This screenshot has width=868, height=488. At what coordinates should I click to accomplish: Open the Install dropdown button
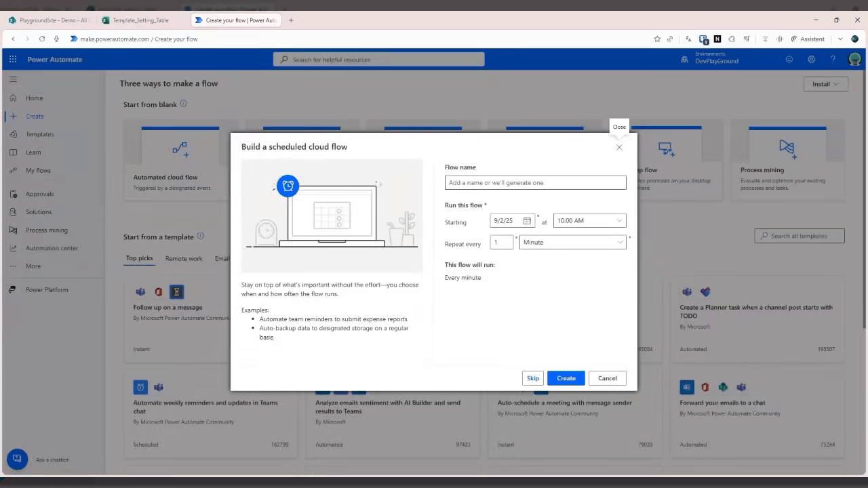click(x=826, y=84)
